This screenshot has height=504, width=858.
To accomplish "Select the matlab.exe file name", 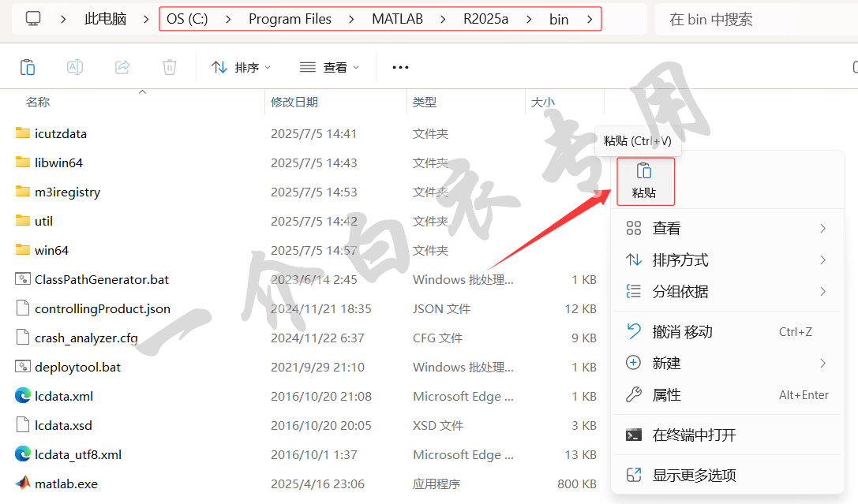I will point(66,483).
